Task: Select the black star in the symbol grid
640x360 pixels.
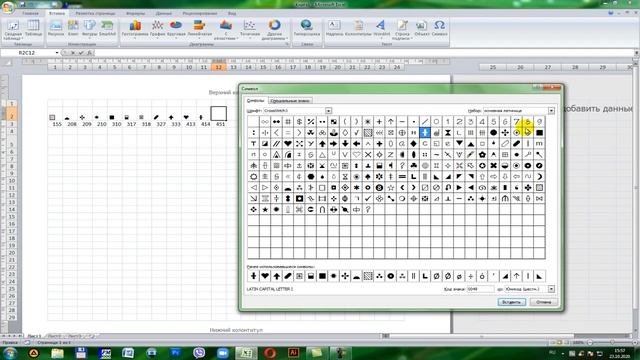Action: (x=265, y=209)
